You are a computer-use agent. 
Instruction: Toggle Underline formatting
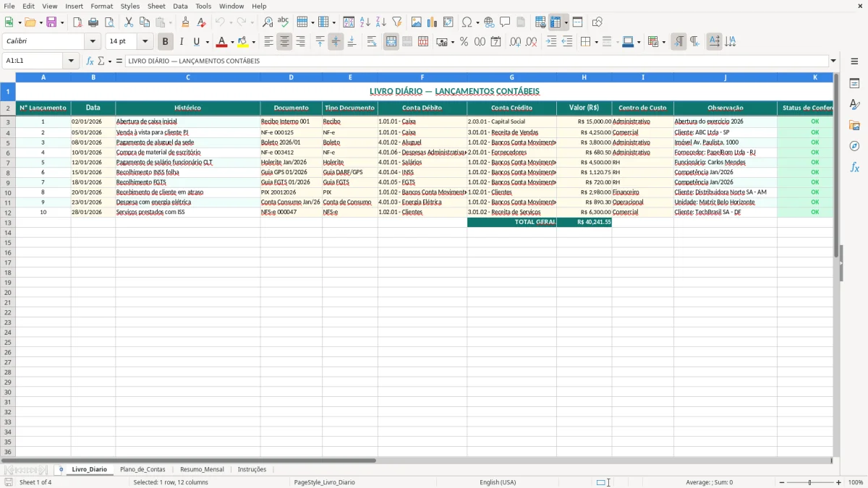click(196, 42)
